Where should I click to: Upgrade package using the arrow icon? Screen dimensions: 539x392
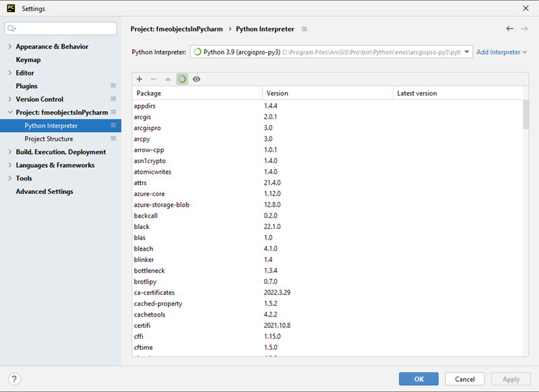(168, 79)
